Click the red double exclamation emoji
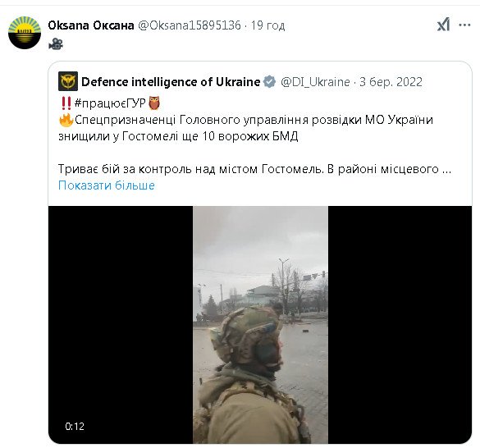This screenshot has width=480, height=448. tap(66, 103)
